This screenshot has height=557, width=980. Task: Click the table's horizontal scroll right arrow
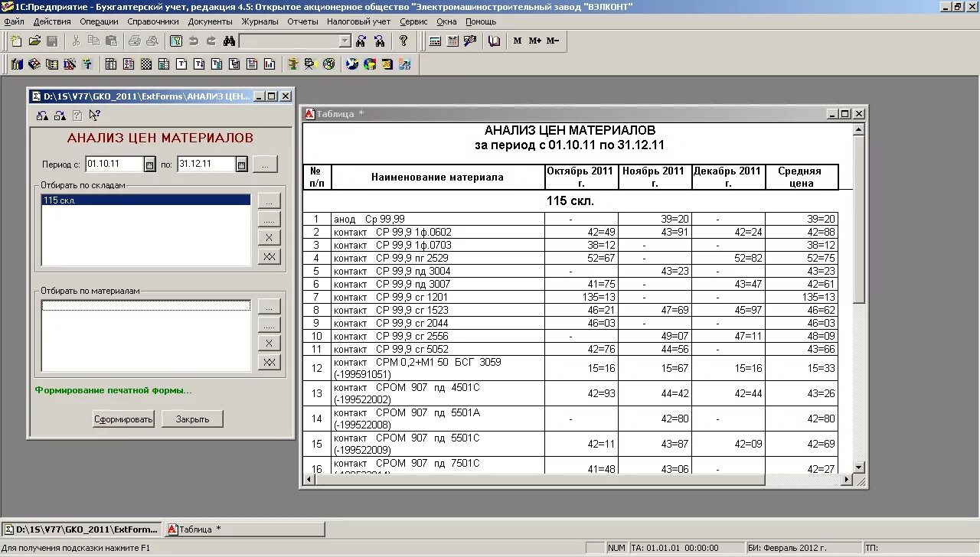(847, 480)
